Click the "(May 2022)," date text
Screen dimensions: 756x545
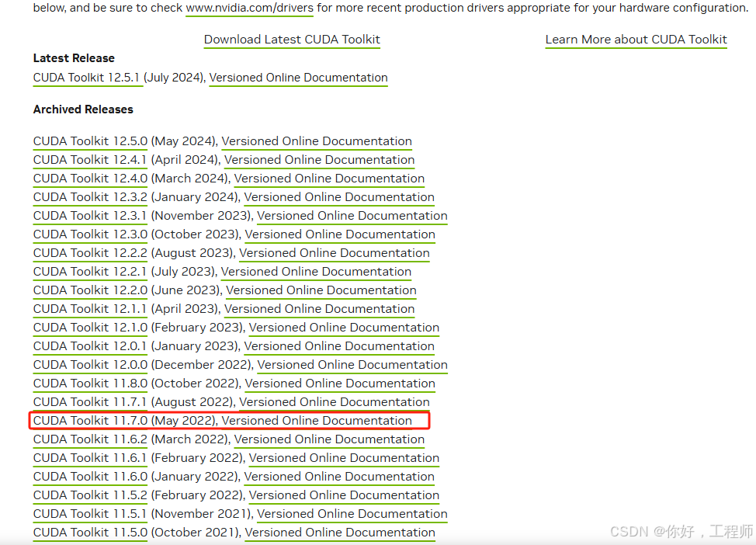click(x=185, y=421)
